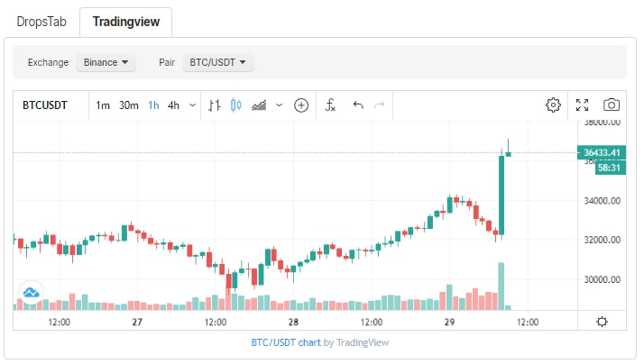Open the Binance exchange dropdown
Image resolution: width=644 pixels, height=364 pixels.
106,62
